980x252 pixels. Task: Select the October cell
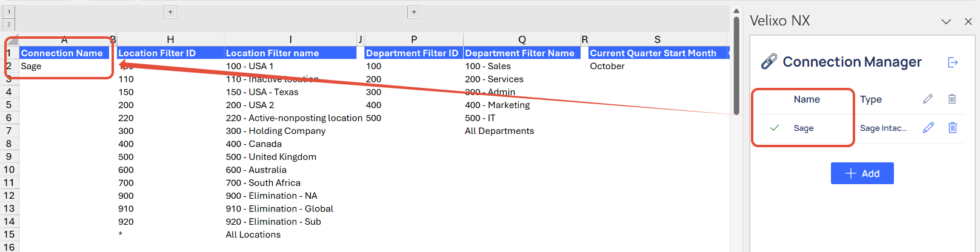[x=658, y=66]
